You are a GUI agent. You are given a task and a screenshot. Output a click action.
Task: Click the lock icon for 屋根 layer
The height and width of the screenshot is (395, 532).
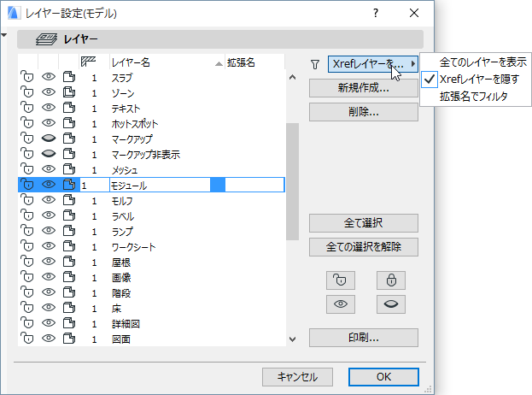[x=27, y=262]
